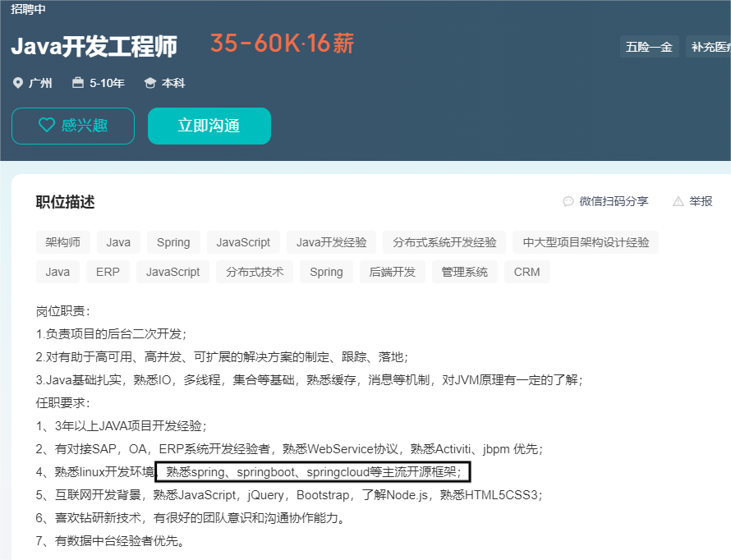Viewport: 731px width, 560px height.
Task: Click the location pin icon beside 广州
Action: pyautogui.click(x=18, y=83)
